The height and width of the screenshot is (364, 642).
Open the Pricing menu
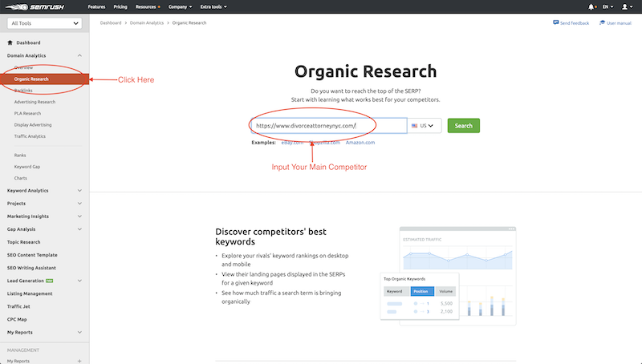pyautogui.click(x=120, y=6)
